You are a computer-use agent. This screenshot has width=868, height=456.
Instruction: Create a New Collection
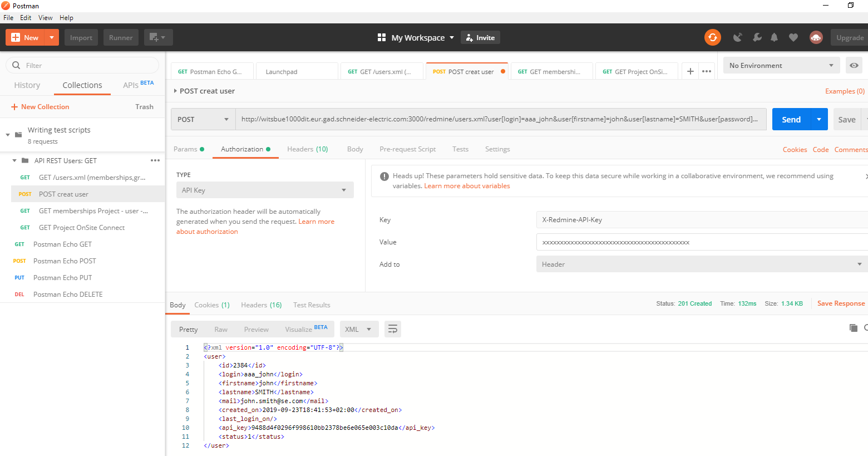pos(40,107)
